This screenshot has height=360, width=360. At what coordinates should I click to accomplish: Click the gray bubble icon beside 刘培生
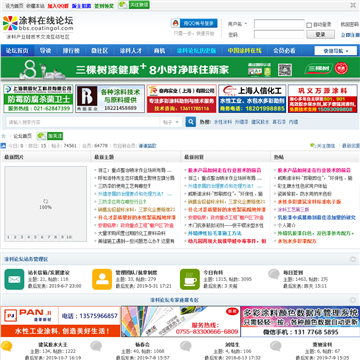(x=186, y=346)
